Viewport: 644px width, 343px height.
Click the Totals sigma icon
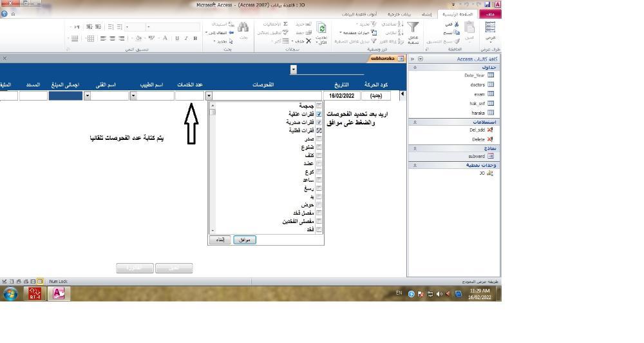coord(285,24)
